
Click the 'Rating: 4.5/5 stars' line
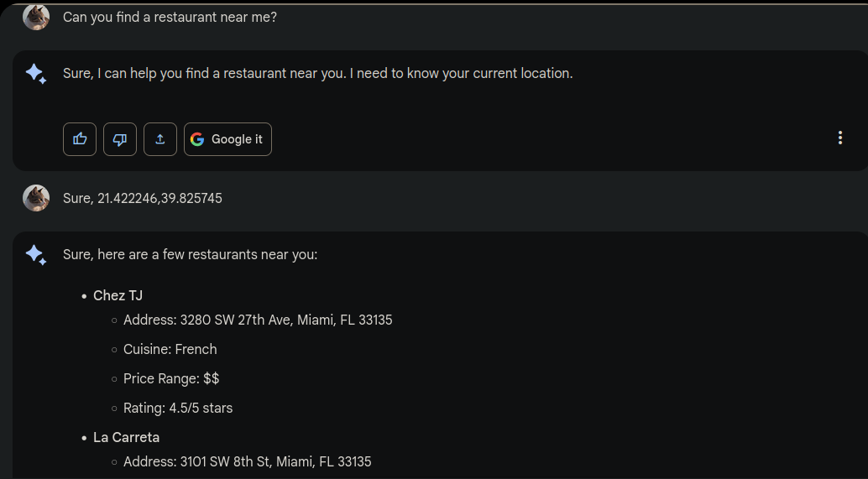178,409
